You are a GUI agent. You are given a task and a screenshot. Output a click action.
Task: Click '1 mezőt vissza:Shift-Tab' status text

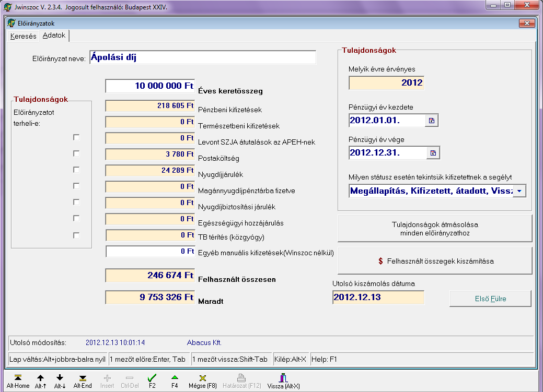230,359
